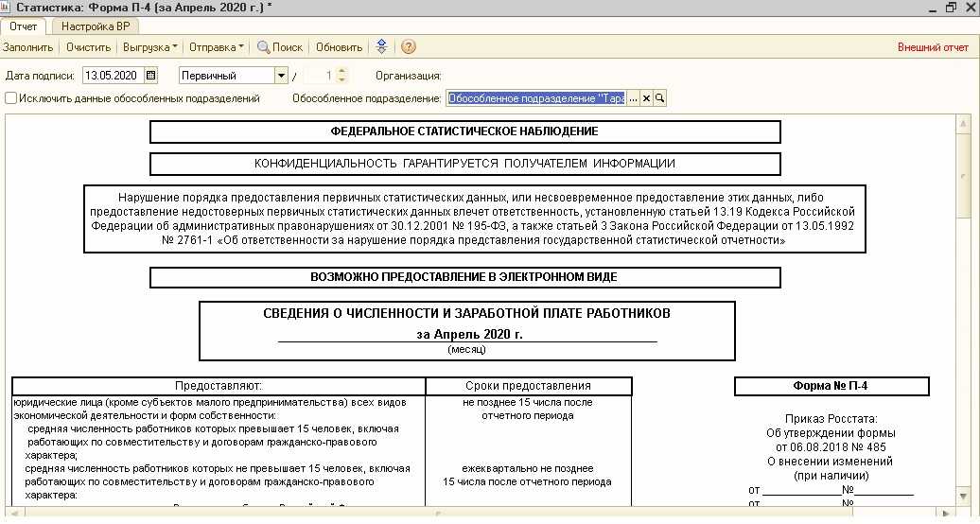Image resolution: width=980 pixels, height=524 pixels.
Task: Click the Обособленное подразделение input field
Action: [x=535, y=98]
